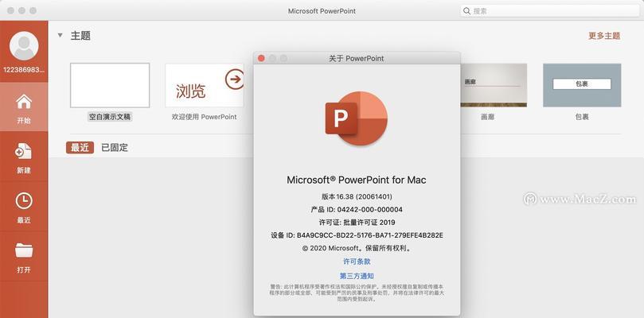Switch to the 已固定 tab
644x318 pixels.
(115, 148)
